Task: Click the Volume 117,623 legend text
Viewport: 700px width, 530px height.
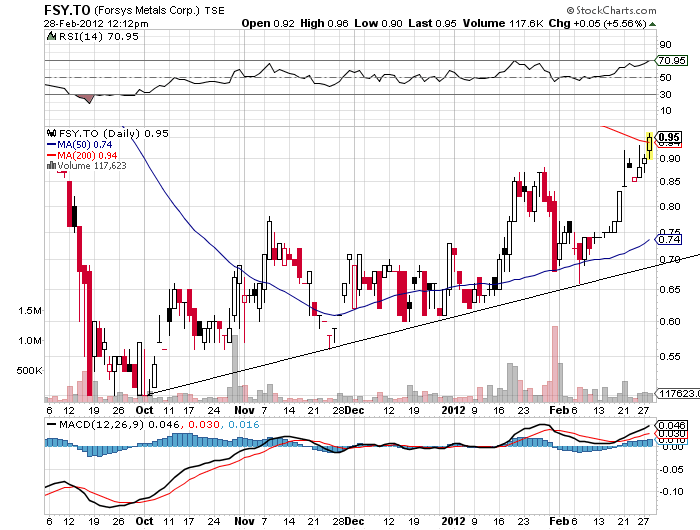Action: pyautogui.click(x=92, y=166)
